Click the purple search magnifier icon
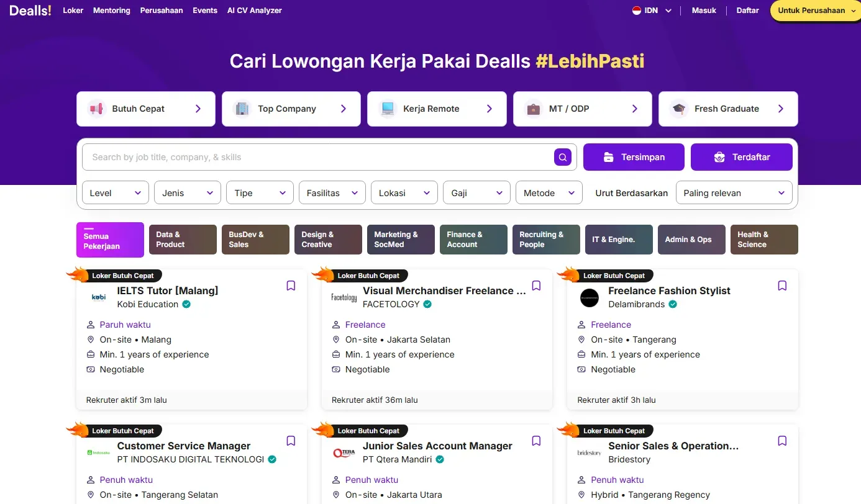 [x=563, y=157]
